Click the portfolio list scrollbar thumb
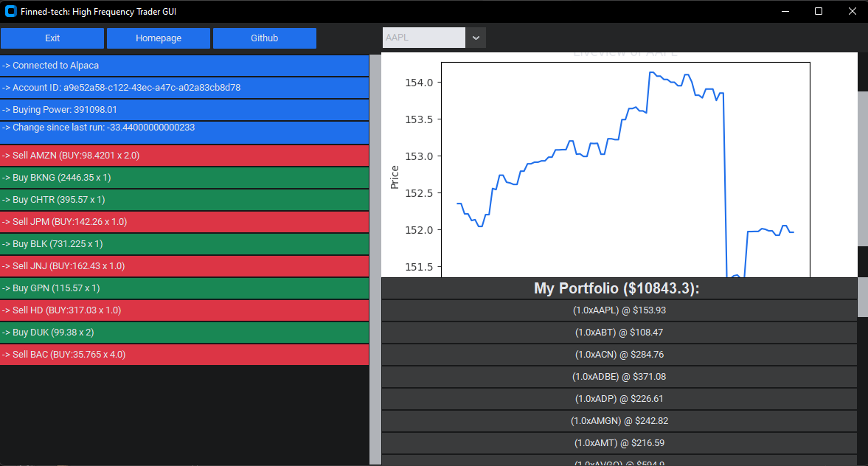This screenshot has width=868, height=466. pyautogui.click(x=862, y=297)
